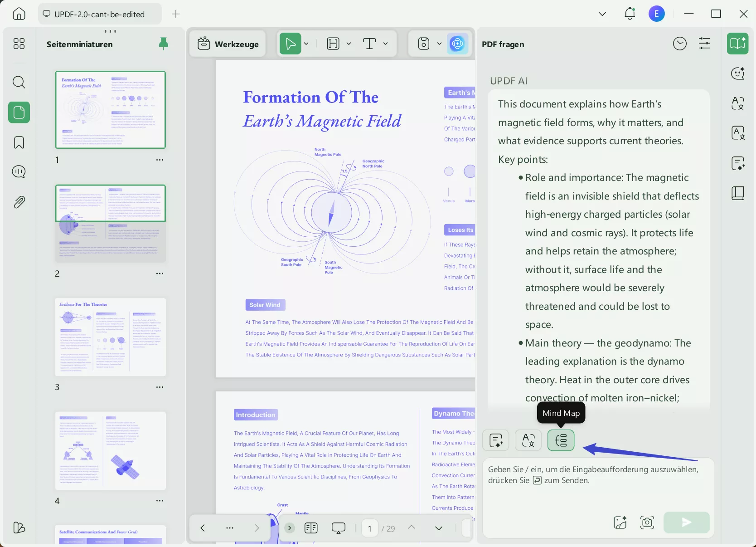Screen dimensions: 756x547
Task: Expand the highlight tool dropdown arrow
Action: [x=349, y=44]
